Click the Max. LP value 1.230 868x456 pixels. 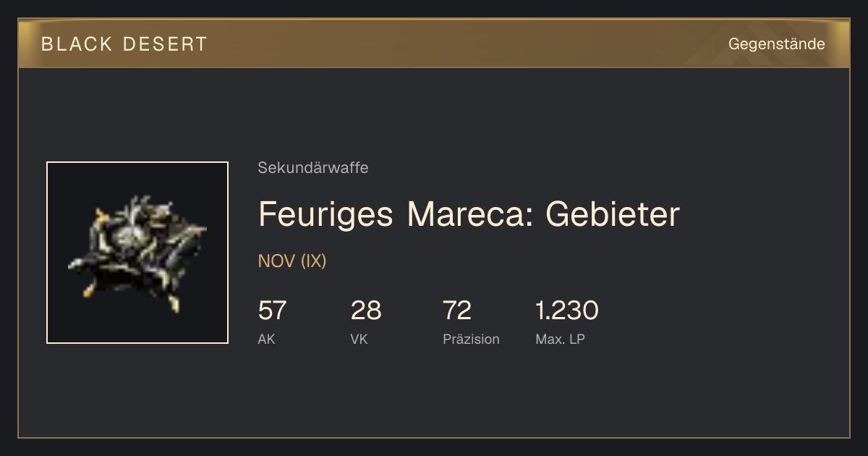click(x=566, y=311)
